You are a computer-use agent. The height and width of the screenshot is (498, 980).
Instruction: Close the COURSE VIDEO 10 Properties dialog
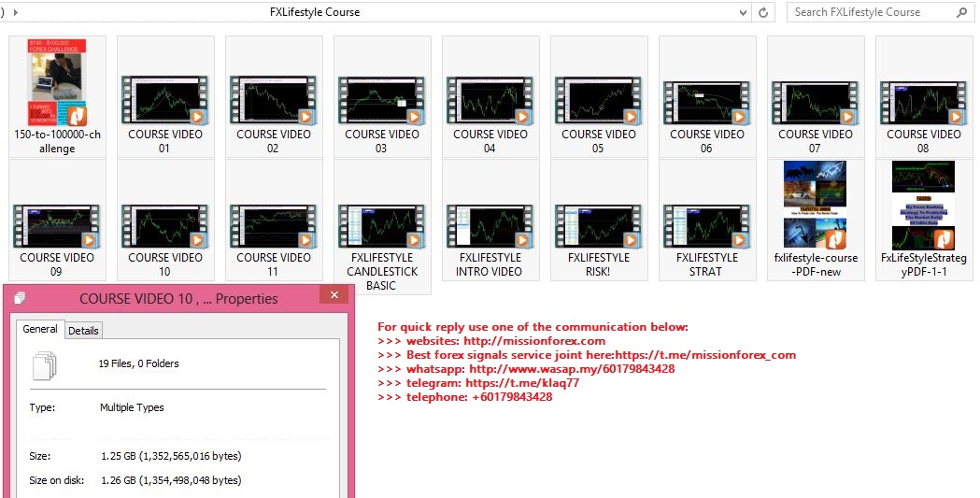(334, 295)
